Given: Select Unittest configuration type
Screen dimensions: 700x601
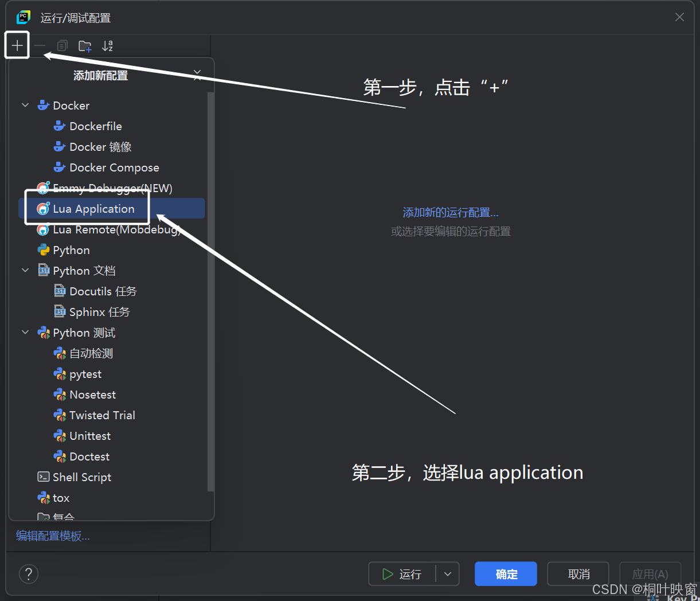Looking at the screenshot, I should [112, 436].
